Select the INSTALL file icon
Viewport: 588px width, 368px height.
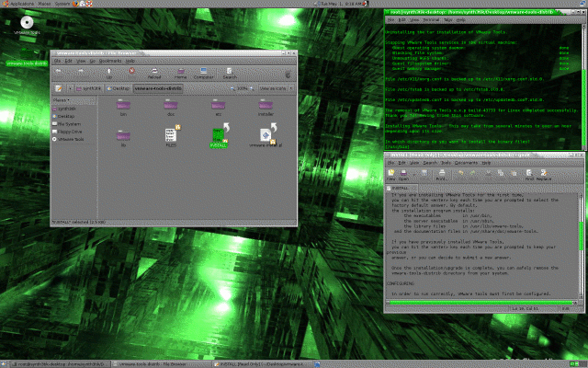point(219,135)
